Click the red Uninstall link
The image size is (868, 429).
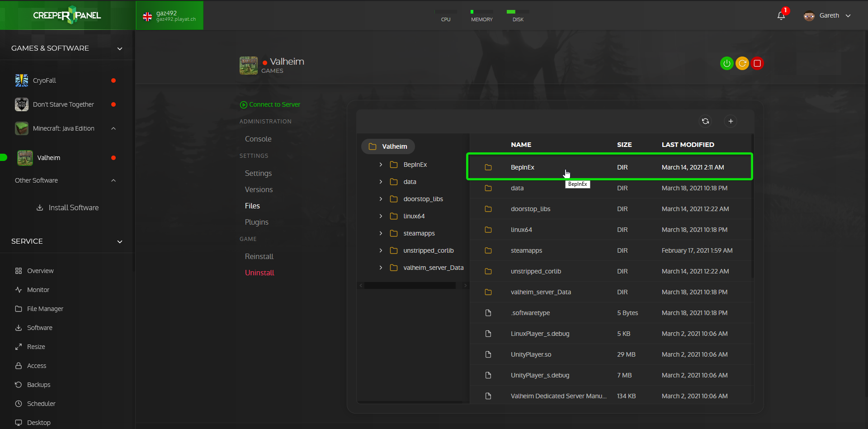pyautogui.click(x=259, y=273)
